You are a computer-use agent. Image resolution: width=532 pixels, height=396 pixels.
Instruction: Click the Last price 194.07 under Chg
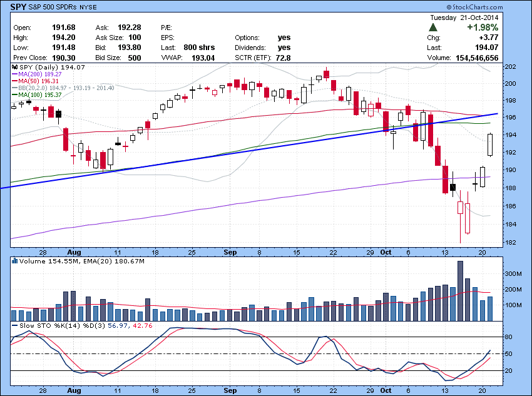tap(486, 48)
